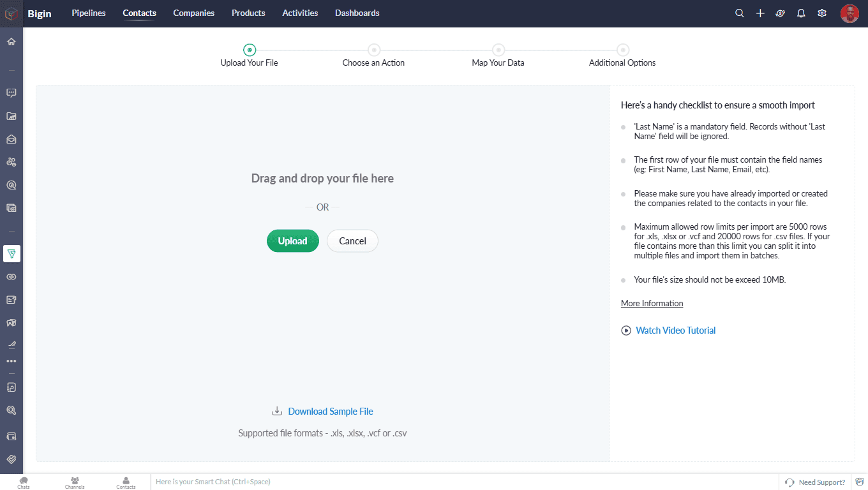Open the Dashboards tab
Screen dimensions: 868x490
click(x=357, y=13)
